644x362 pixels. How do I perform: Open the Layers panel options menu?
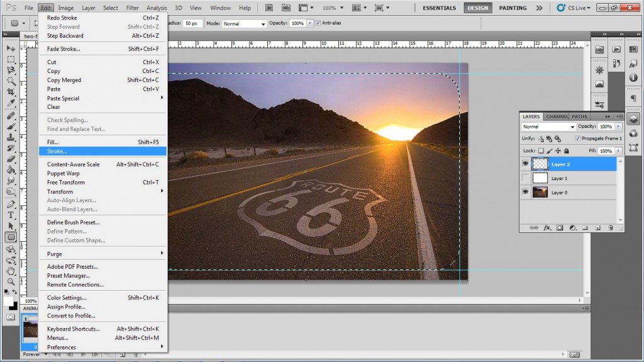619,116
